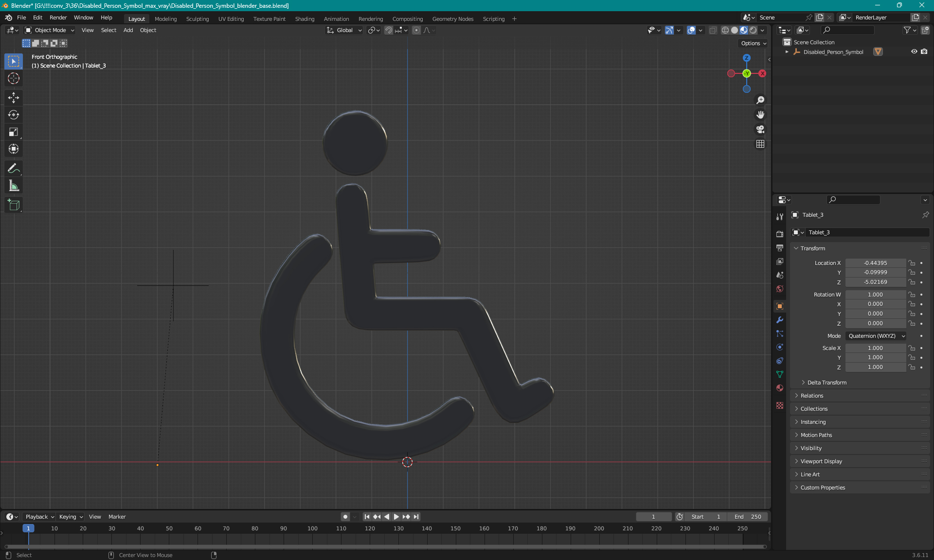
Task: Toggle snapping magnet in header
Action: tap(389, 30)
